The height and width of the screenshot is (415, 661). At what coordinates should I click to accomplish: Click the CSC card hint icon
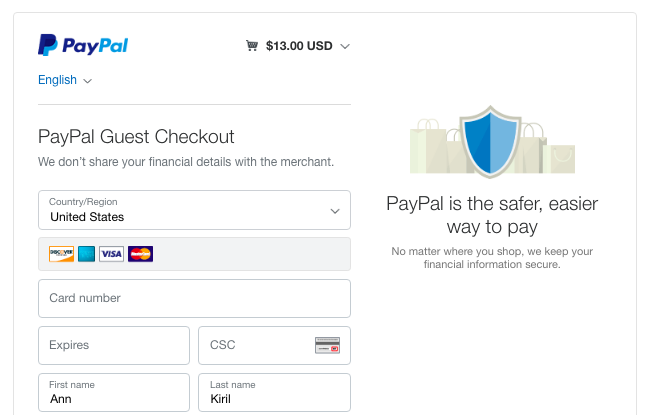pos(327,346)
